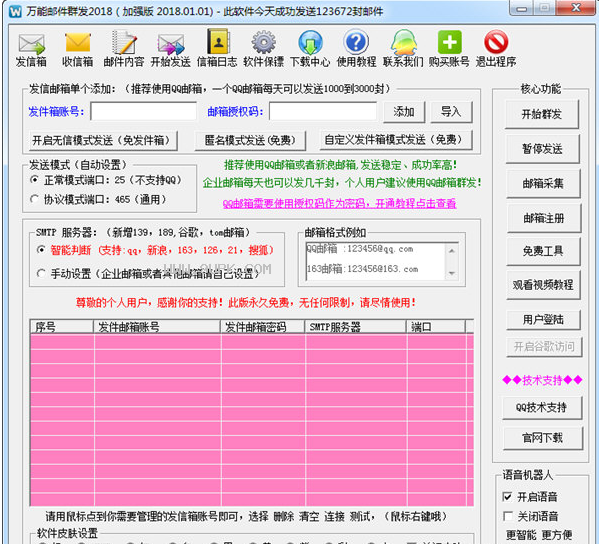Screen dimensions: 599x544
Task: Toggle the 关闭语音 checkbox
Action: point(507,516)
